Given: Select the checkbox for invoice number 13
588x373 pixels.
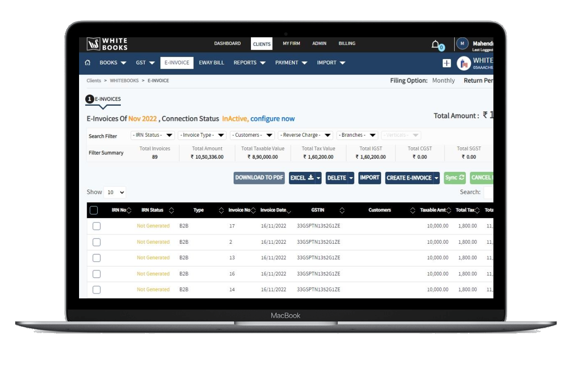Looking at the screenshot, I should tap(96, 258).
